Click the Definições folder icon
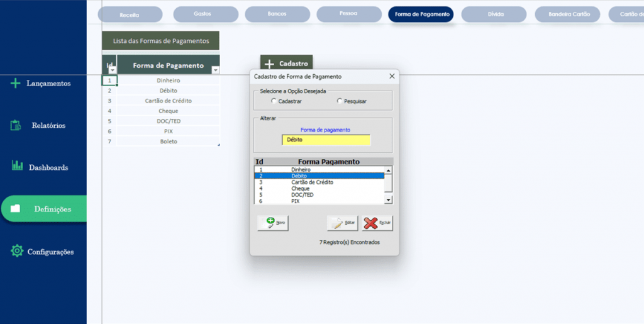The height and width of the screenshot is (324, 644). point(15,209)
